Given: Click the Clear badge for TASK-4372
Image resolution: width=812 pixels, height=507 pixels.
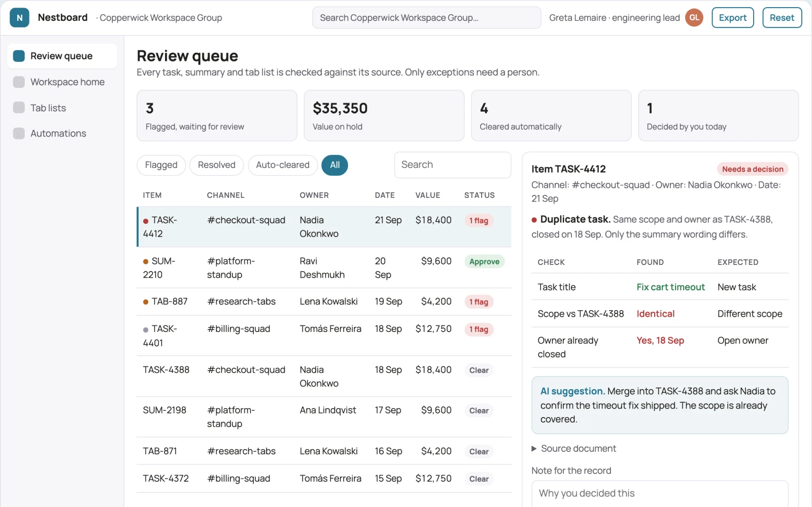Looking at the screenshot, I should pos(479,479).
